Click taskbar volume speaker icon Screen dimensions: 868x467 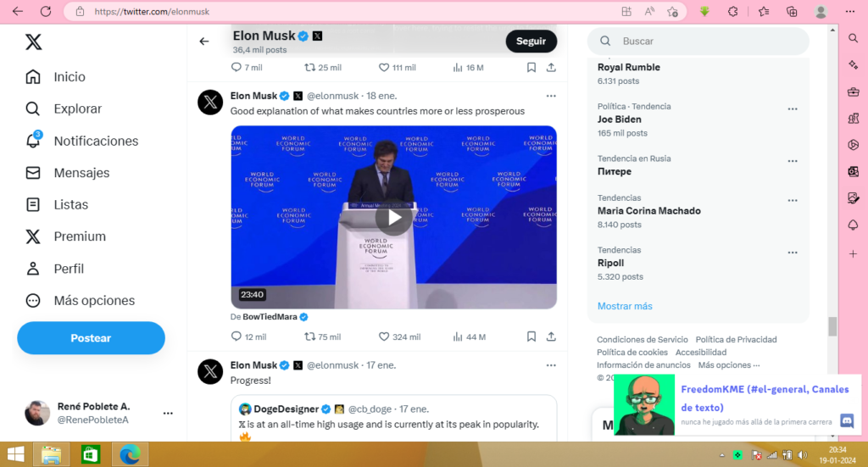pos(803,455)
